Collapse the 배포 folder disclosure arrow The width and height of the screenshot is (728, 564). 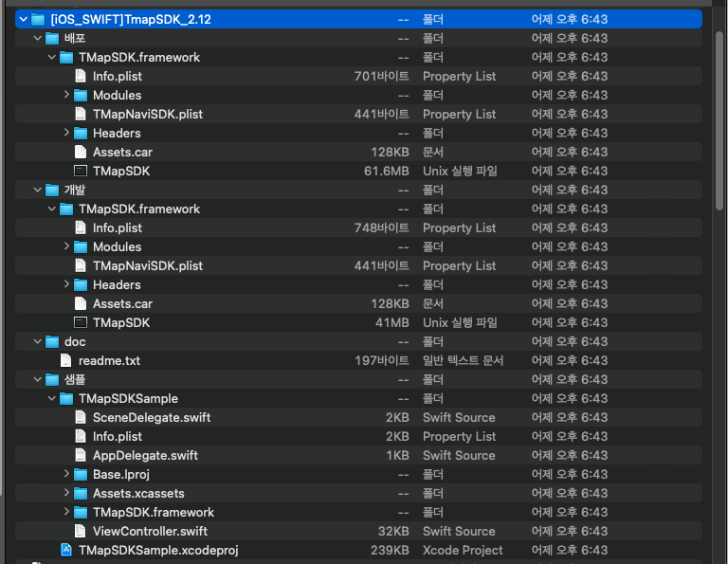pyautogui.click(x=38, y=38)
